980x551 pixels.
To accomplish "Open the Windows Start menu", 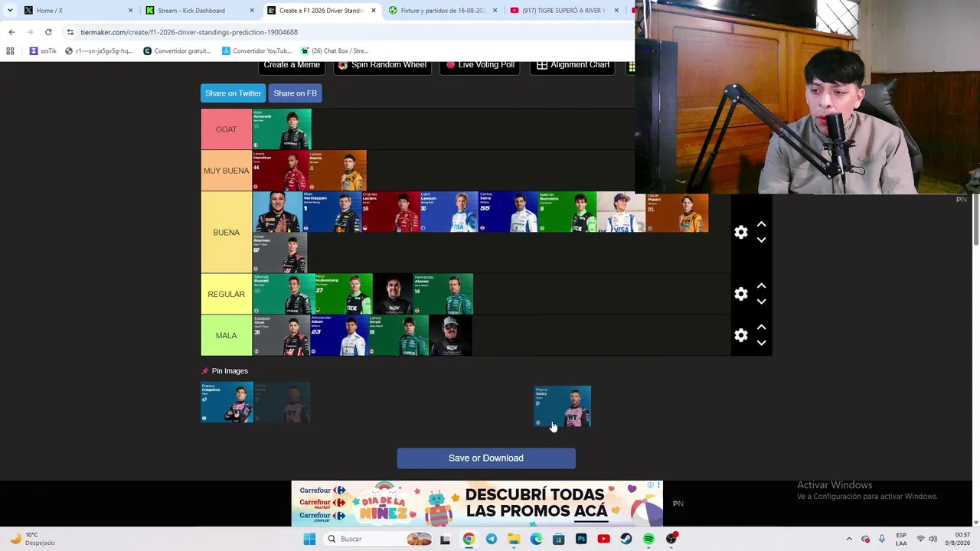I will point(309,539).
